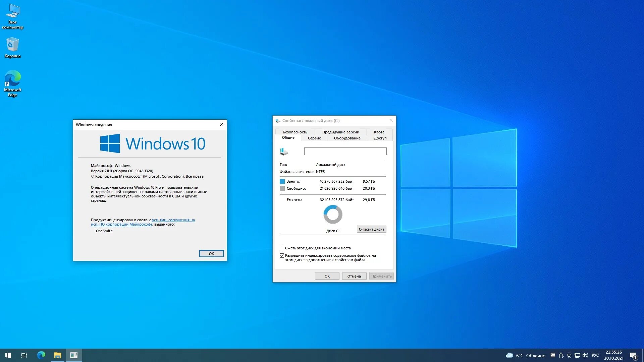Open the Sandbox taskbar icon

[73, 355]
